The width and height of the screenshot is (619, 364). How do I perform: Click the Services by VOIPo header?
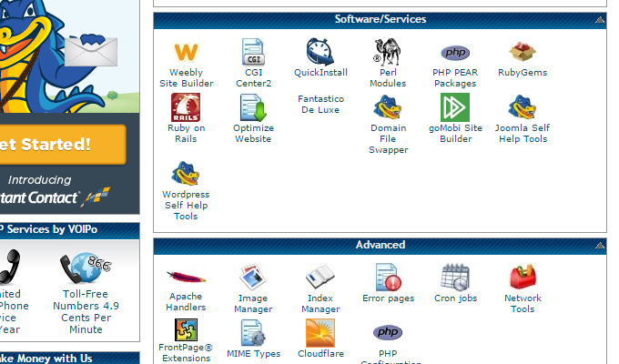click(x=69, y=229)
